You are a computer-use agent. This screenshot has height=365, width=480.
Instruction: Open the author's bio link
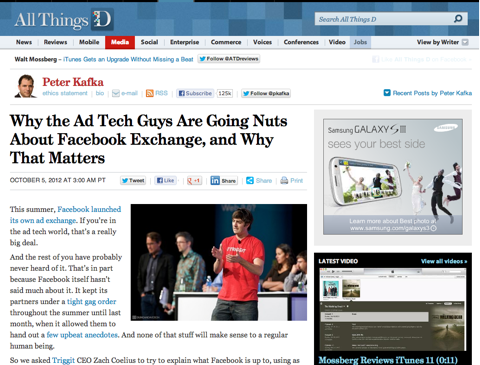(100, 93)
